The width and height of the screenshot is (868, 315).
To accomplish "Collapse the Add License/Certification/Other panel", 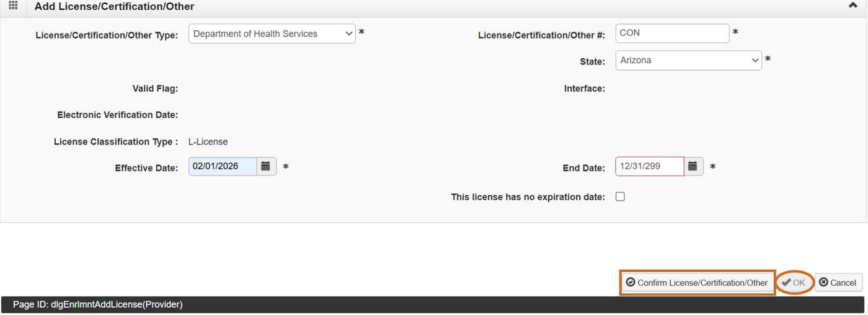I will click(852, 6).
